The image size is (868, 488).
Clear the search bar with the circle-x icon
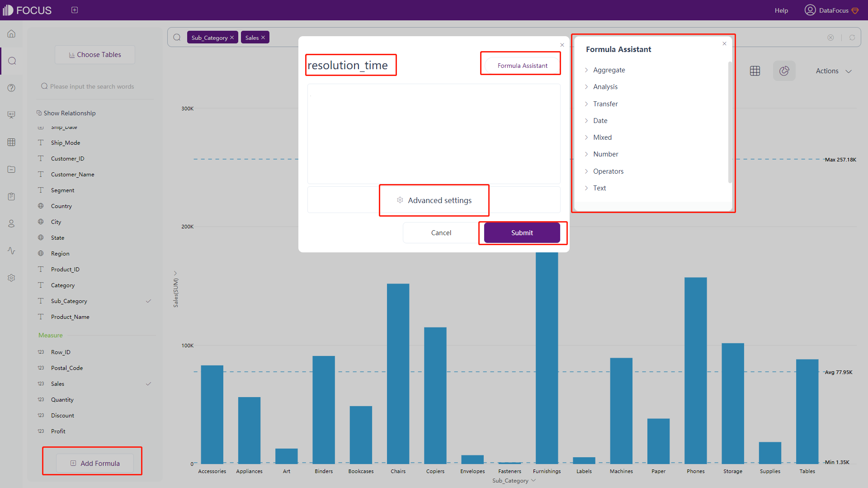[830, 38]
